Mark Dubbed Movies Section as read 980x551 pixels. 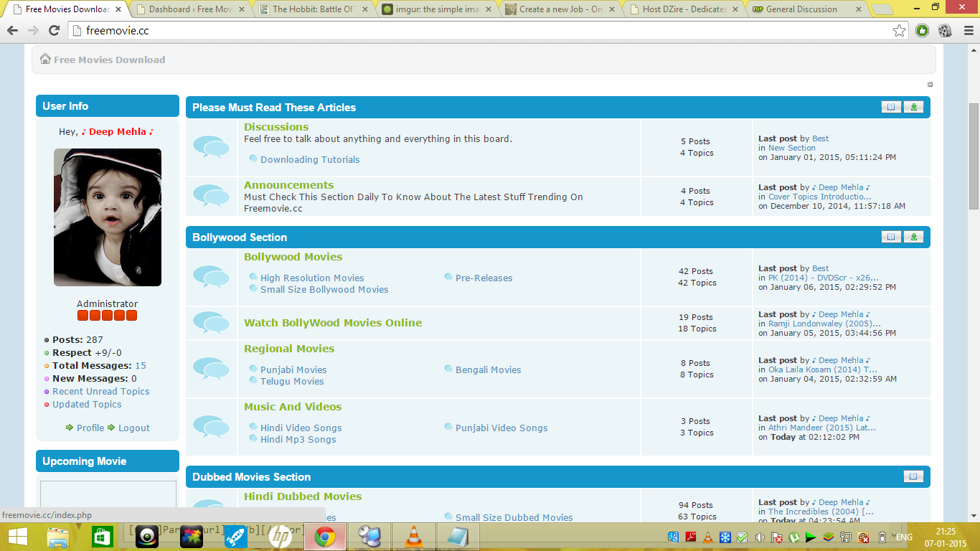[913, 476]
